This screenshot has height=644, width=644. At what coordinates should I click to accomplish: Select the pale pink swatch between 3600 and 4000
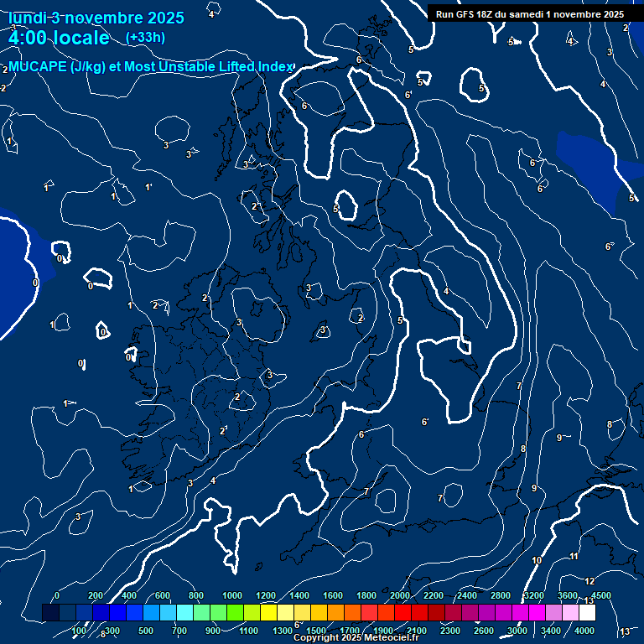[x=570, y=612]
